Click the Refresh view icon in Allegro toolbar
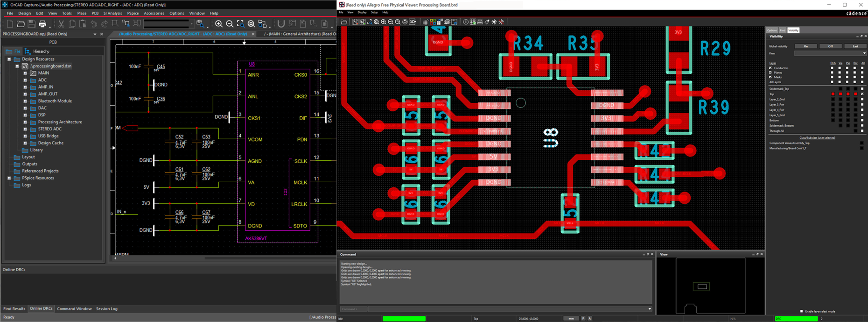 pyautogui.click(x=405, y=22)
